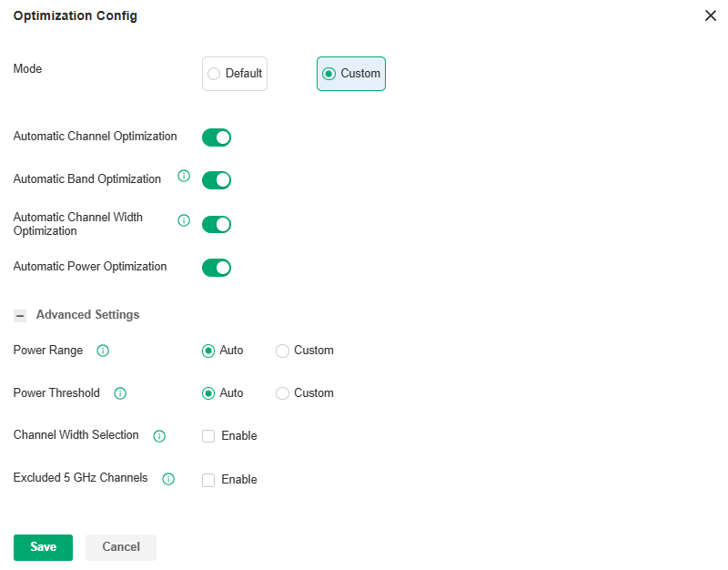The image size is (728, 570).
Task: Select Custom under Power Threshold
Action: 282,392
